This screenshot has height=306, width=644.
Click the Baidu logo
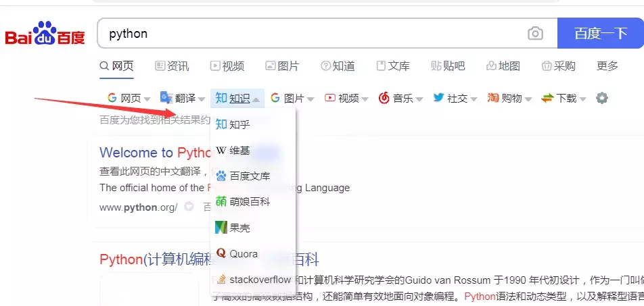(45, 33)
